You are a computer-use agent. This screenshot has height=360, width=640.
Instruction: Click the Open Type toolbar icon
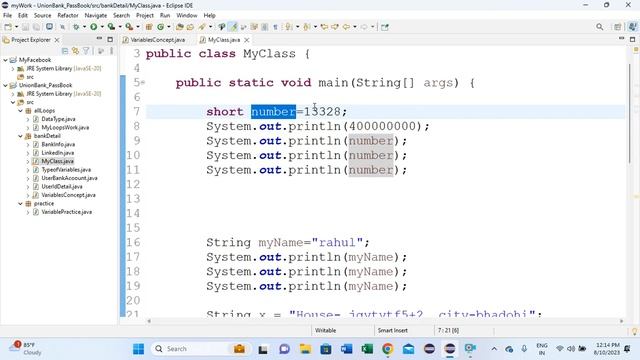click(180, 27)
